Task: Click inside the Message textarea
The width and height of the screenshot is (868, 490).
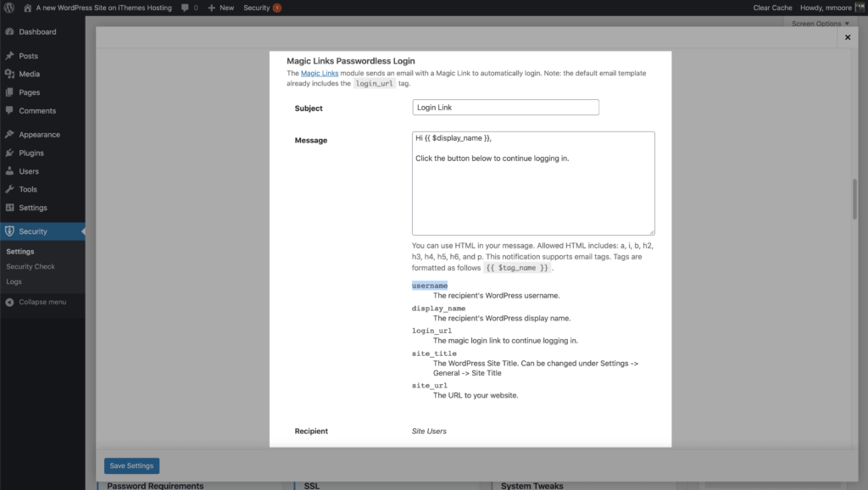Action: [533, 183]
